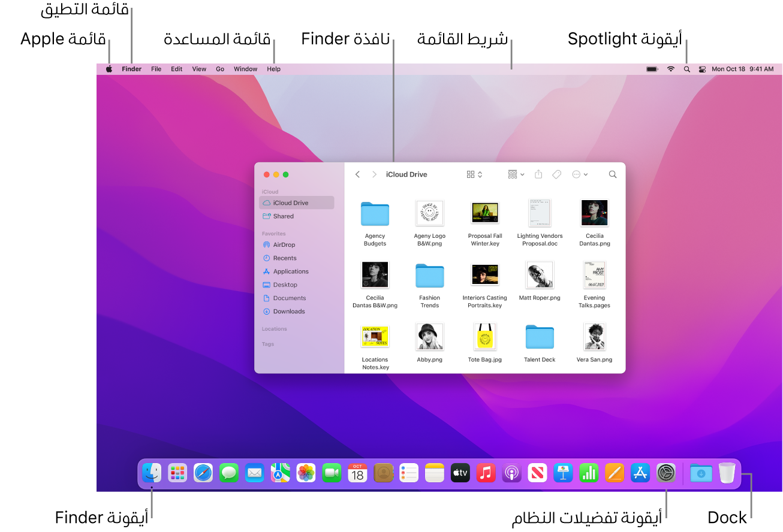
Task: Open the App Store from the Dock
Action: (x=640, y=473)
